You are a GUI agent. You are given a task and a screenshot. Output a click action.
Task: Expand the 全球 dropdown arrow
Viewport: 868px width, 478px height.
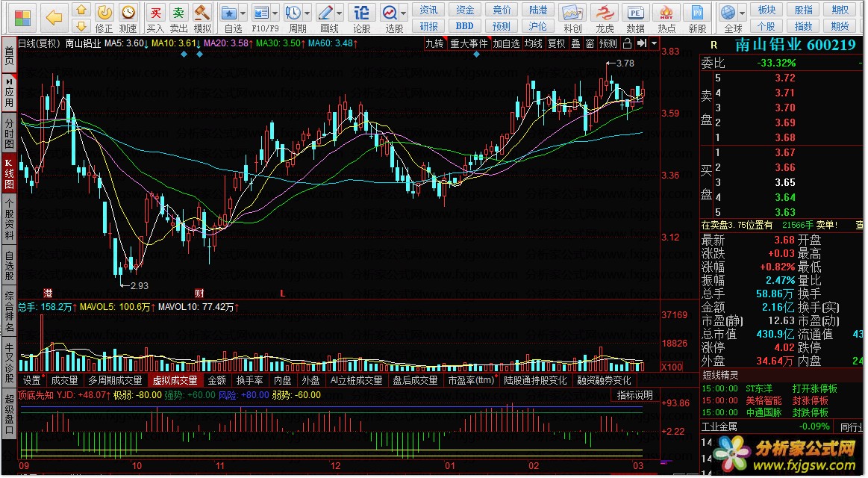pyautogui.click(x=743, y=13)
